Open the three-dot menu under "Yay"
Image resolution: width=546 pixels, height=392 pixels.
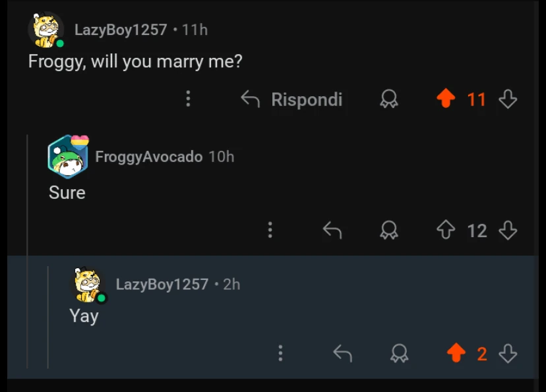pyautogui.click(x=280, y=354)
